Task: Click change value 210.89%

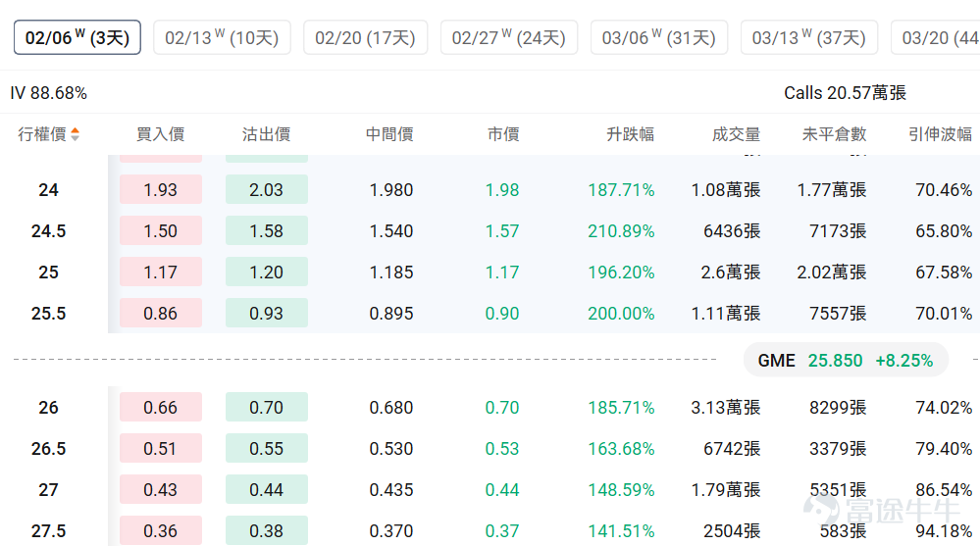Action: pos(621,231)
